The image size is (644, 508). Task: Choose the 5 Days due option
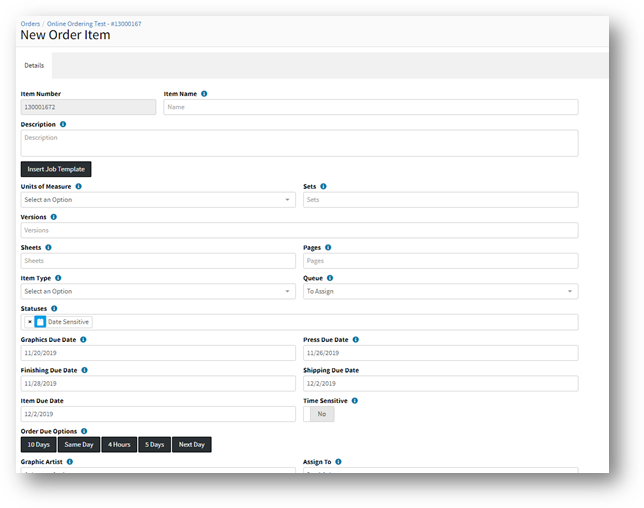coord(154,444)
